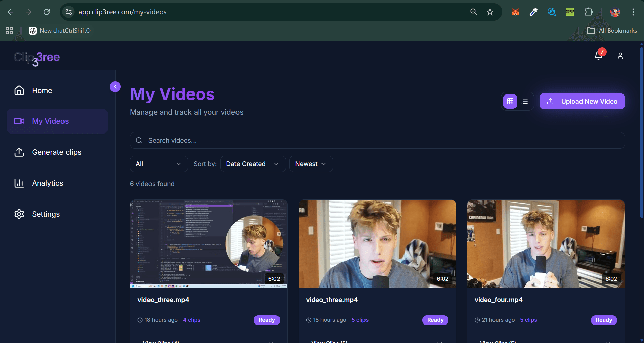Keep grid view layout selected
The image size is (644, 343).
[x=510, y=101]
